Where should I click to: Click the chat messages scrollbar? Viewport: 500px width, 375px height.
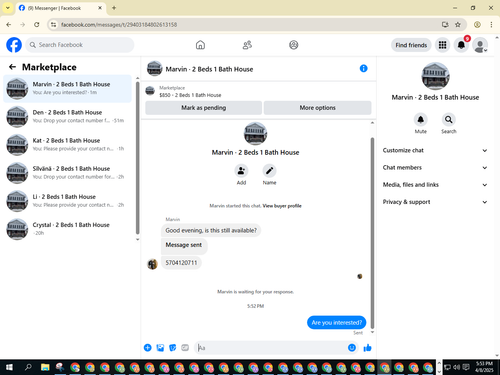pyautogui.click(x=372, y=232)
